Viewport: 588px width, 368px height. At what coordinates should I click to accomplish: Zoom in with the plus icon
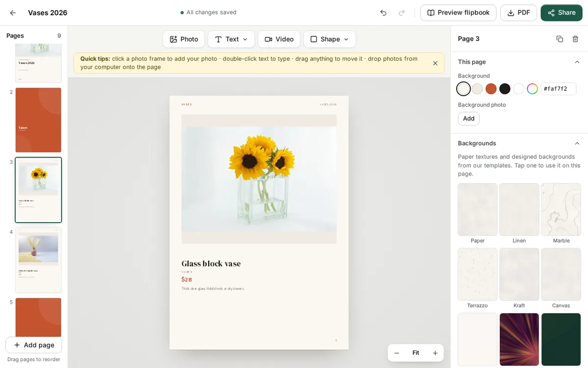pyautogui.click(x=435, y=353)
